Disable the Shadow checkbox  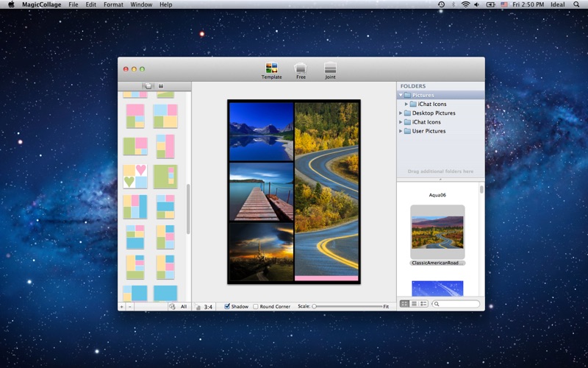(x=228, y=306)
